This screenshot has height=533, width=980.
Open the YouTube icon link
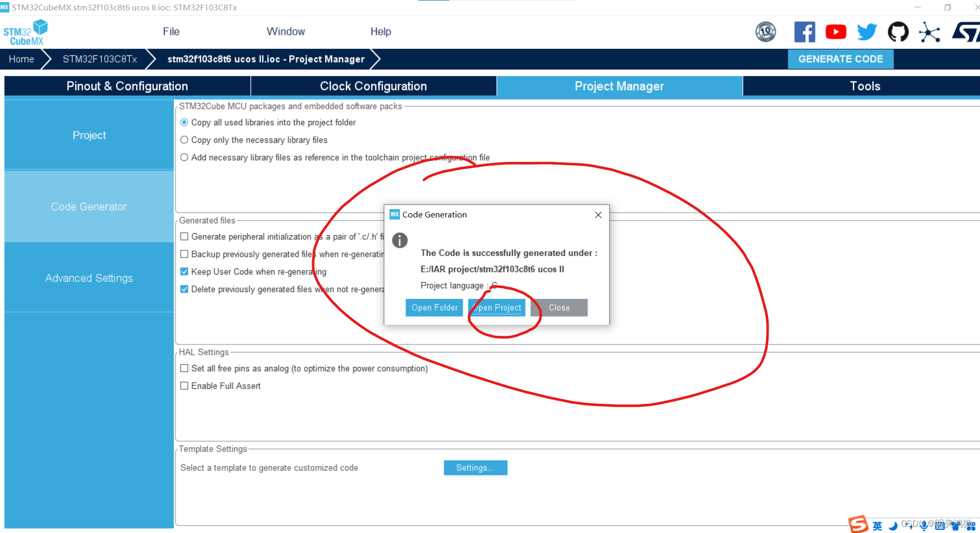click(836, 32)
